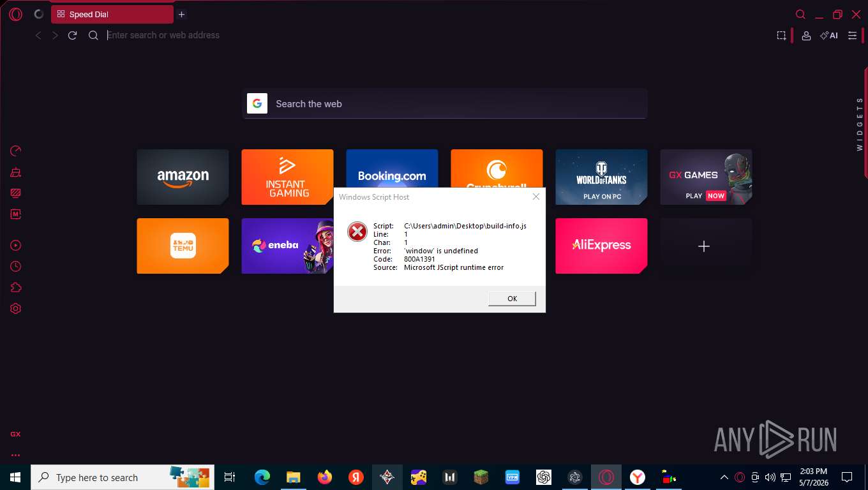Open the Temu speed dial tile
The image size is (868, 490).
point(183,246)
